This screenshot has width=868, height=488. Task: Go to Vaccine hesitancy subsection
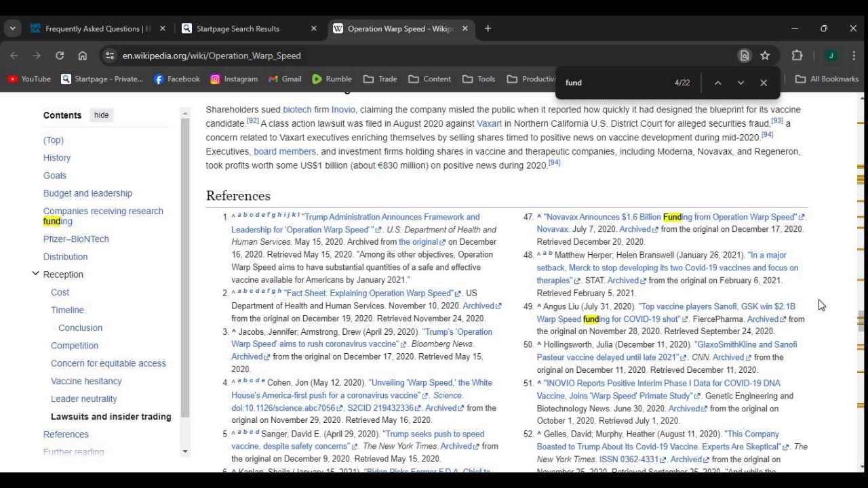(x=86, y=381)
